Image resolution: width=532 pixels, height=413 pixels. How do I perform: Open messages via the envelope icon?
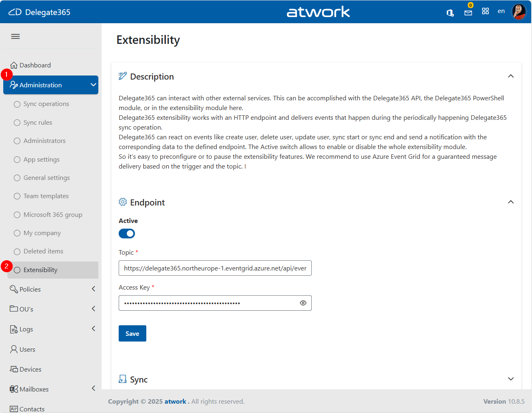[468, 13]
